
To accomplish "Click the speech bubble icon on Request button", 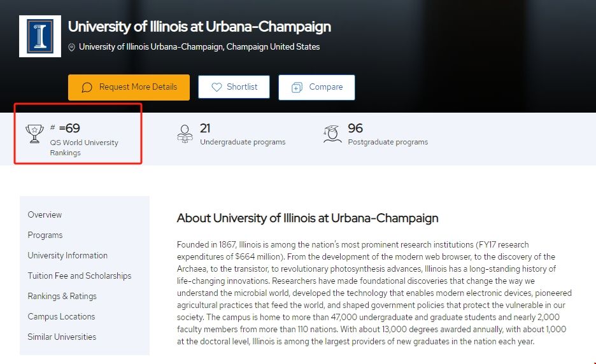I will 87,87.
